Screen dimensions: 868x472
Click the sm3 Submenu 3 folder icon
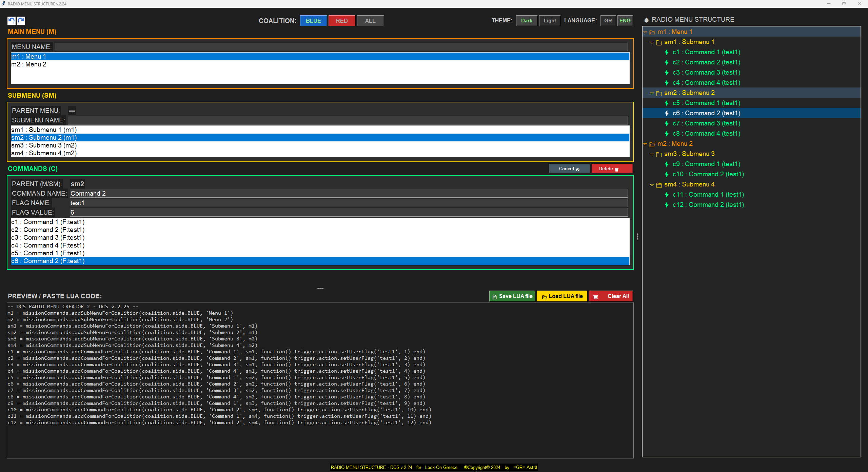tap(659, 155)
